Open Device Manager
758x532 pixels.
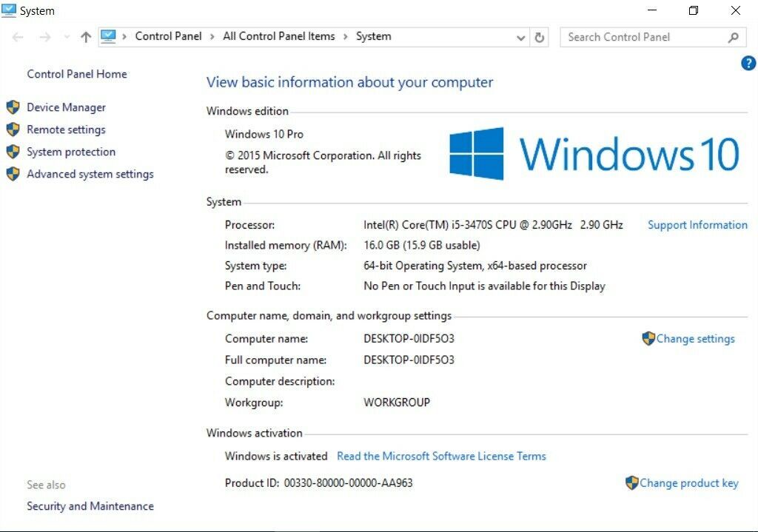66,107
